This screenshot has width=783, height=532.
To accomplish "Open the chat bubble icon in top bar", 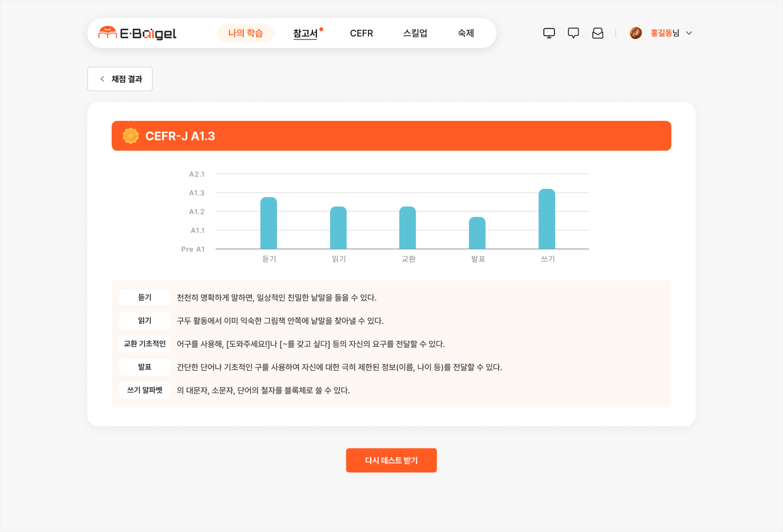I will tap(573, 33).
